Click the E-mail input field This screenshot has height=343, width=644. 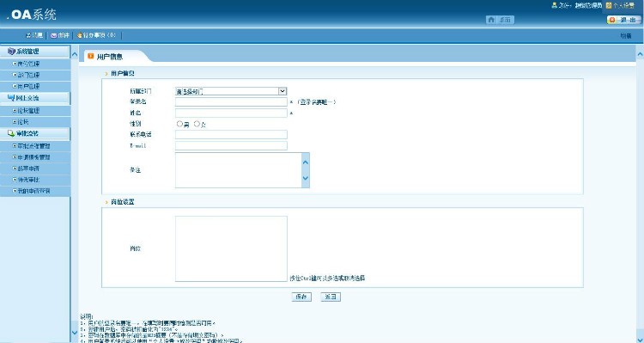(x=231, y=145)
